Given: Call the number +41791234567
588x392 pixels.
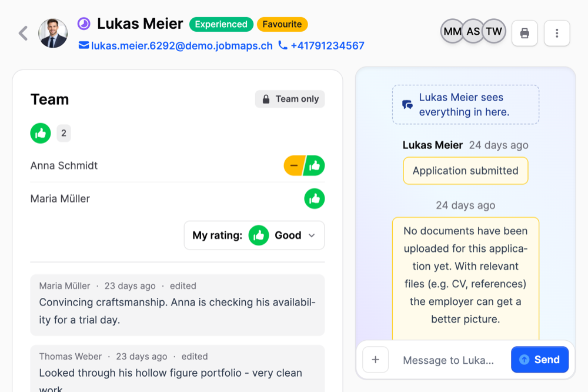Looking at the screenshot, I should [x=328, y=45].
